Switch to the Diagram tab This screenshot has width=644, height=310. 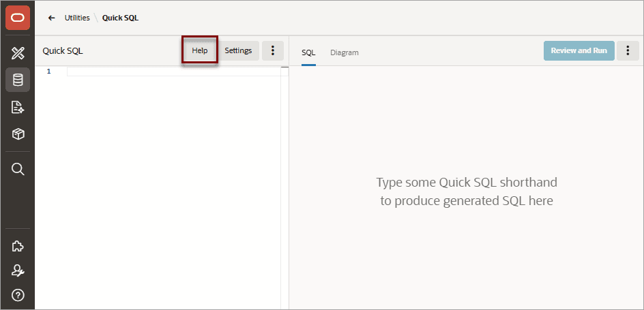[345, 52]
